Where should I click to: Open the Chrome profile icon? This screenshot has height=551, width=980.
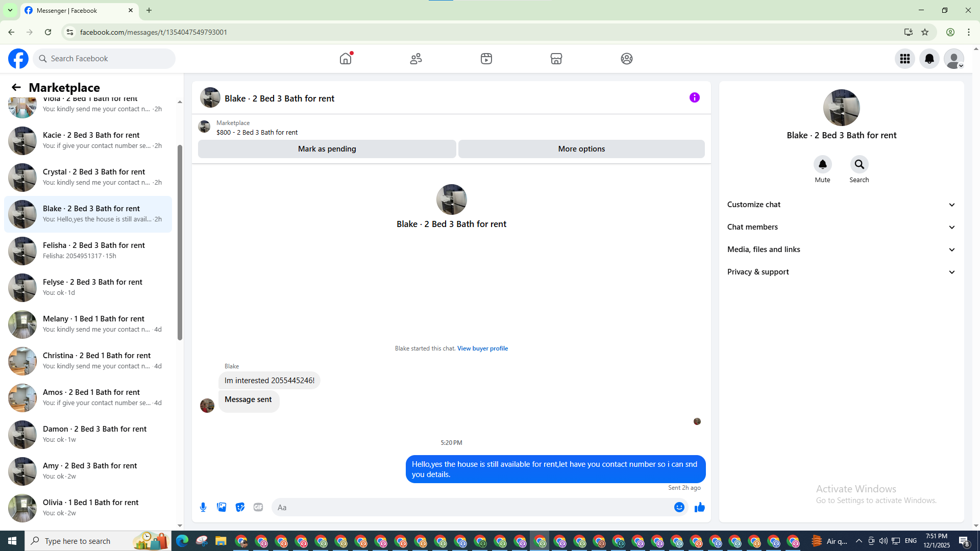(x=950, y=32)
